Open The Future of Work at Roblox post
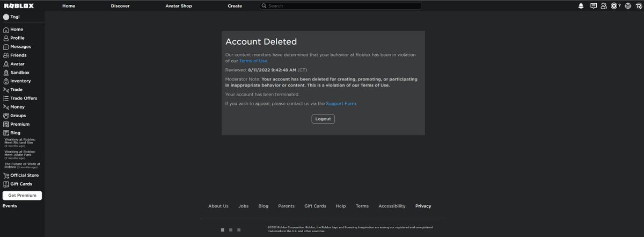This screenshot has width=644, height=237. [22, 166]
